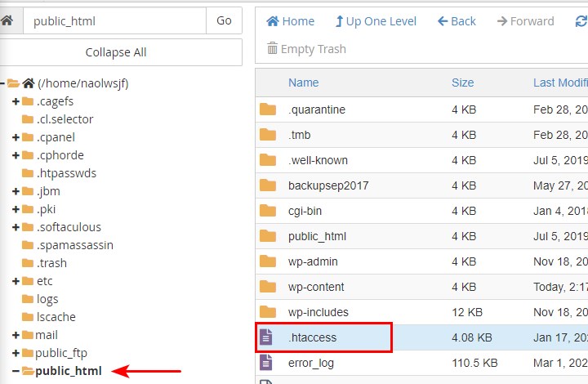Image resolution: width=588 pixels, height=384 pixels.
Task: Click the .quarantine folder icon
Action: (268, 109)
